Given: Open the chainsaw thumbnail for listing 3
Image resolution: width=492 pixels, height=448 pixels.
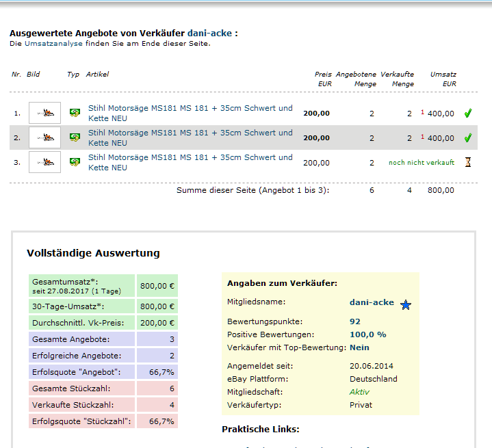Looking at the screenshot, I should pyautogui.click(x=44, y=162).
